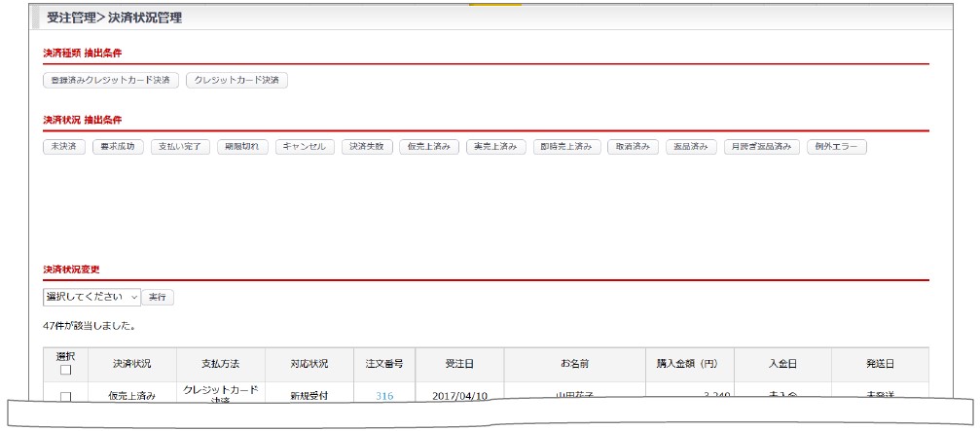Select the クレジットカード決済 filter button
980x431 pixels.
pyautogui.click(x=236, y=80)
